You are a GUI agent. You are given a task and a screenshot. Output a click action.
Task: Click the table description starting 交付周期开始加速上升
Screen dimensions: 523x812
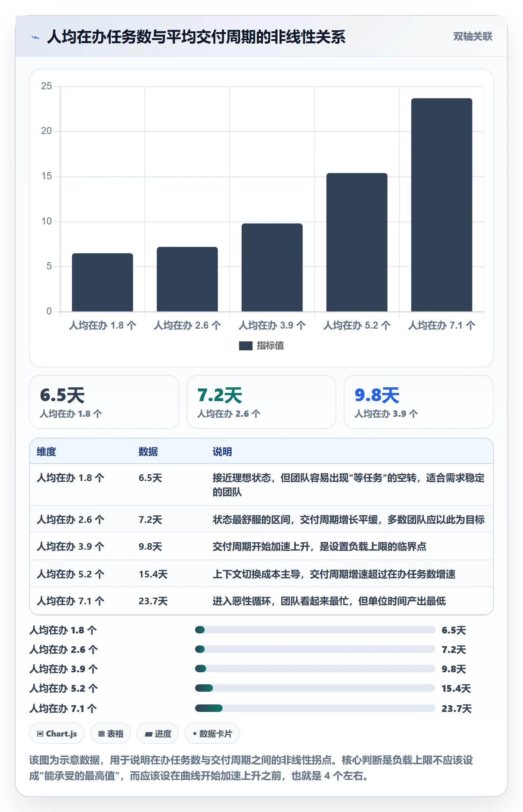pos(319,547)
